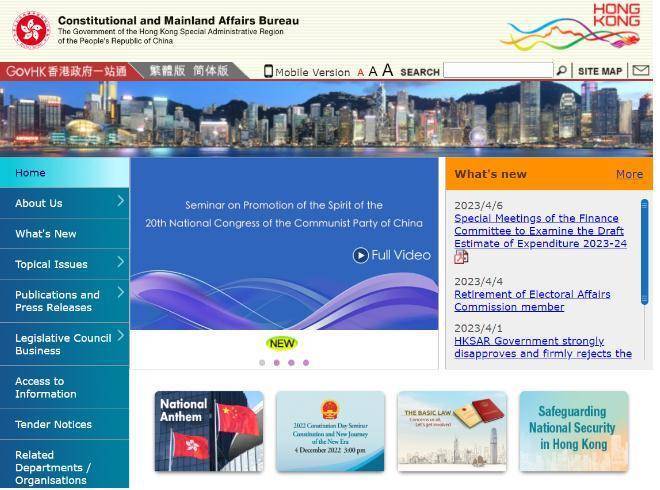Select second carousel dot
The height and width of the screenshot is (490, 660).
click(277, 362)
